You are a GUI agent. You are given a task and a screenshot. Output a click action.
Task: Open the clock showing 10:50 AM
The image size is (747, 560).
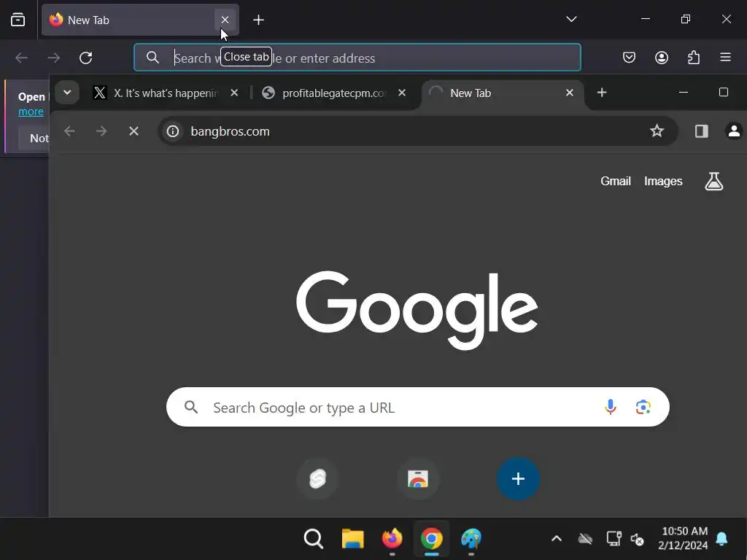pos(684,538)
